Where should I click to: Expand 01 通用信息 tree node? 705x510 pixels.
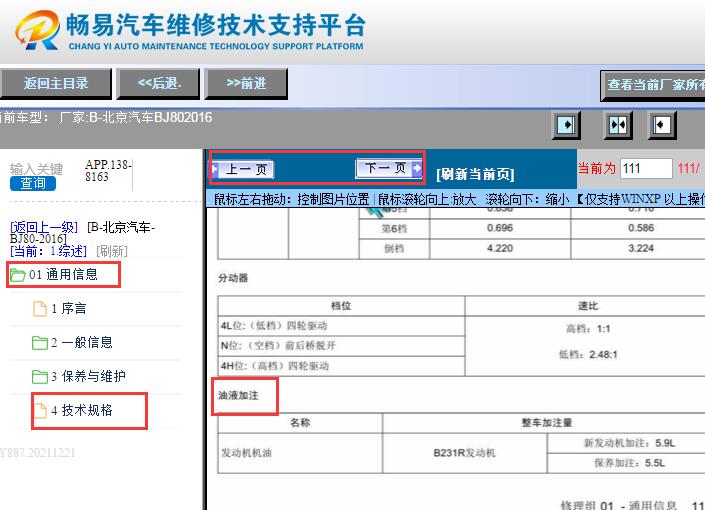[x=63, y=275]
